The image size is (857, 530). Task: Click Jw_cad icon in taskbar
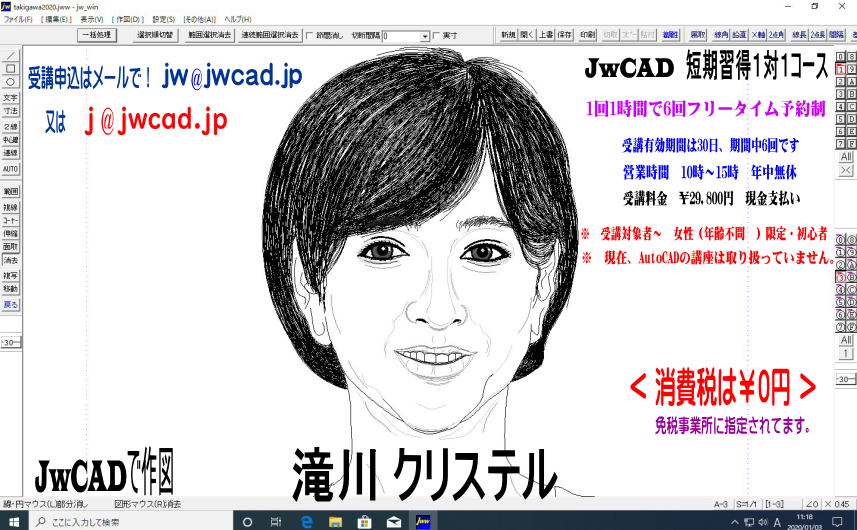point(422,521)
